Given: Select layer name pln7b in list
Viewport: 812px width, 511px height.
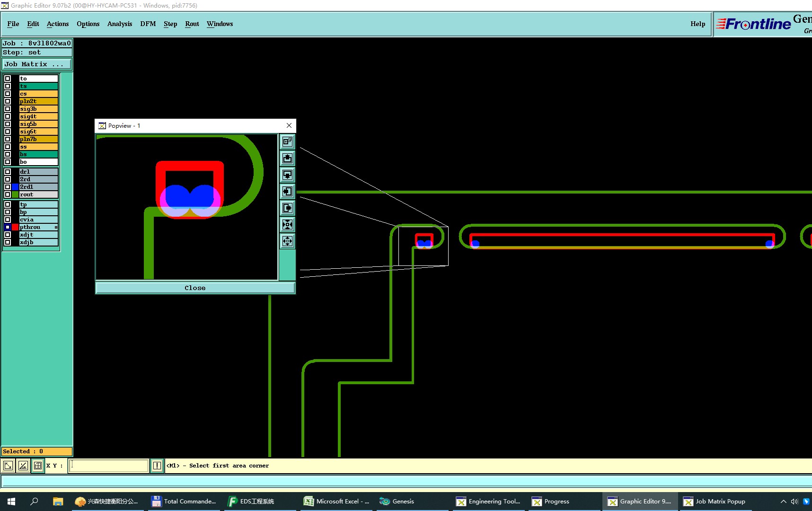Looking at the screenshot, I should (x=39, y=139).
